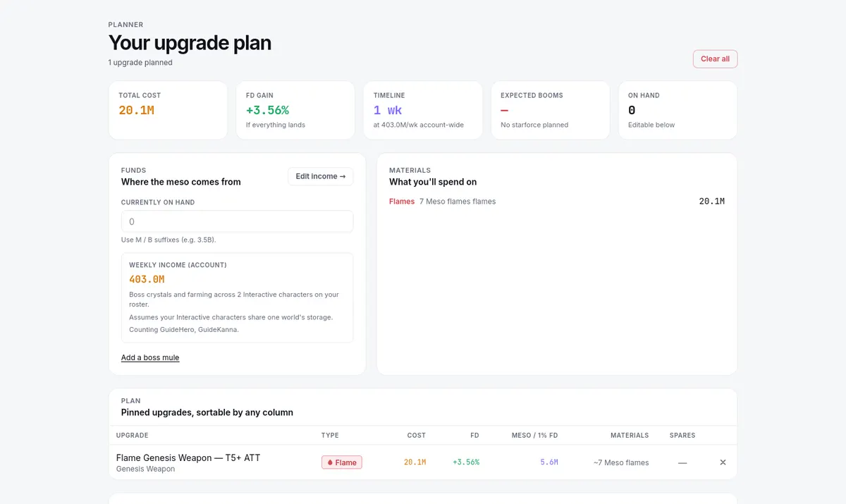Screen dimensions: 846x504
Task: Select the FD Gain +3.56% value
Action: click(267, 110)
